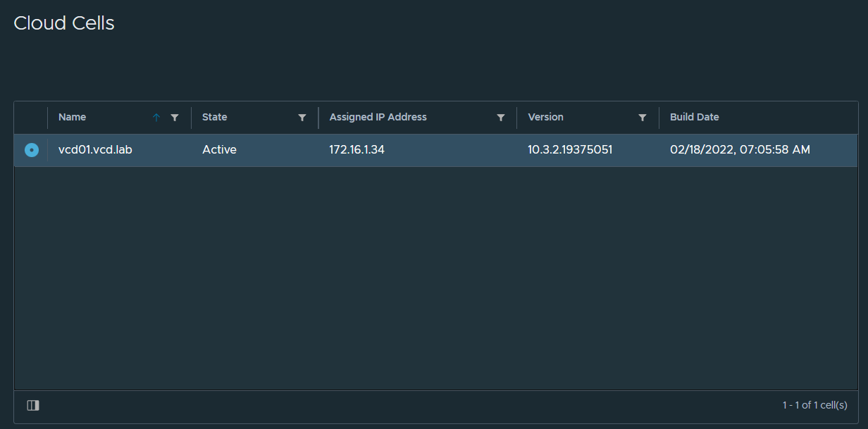Image resolution: width=868 pixels, height=429 pixels.
Task: Click the version 10.3.2.19375051 cell
Action: tap(570, 150)
